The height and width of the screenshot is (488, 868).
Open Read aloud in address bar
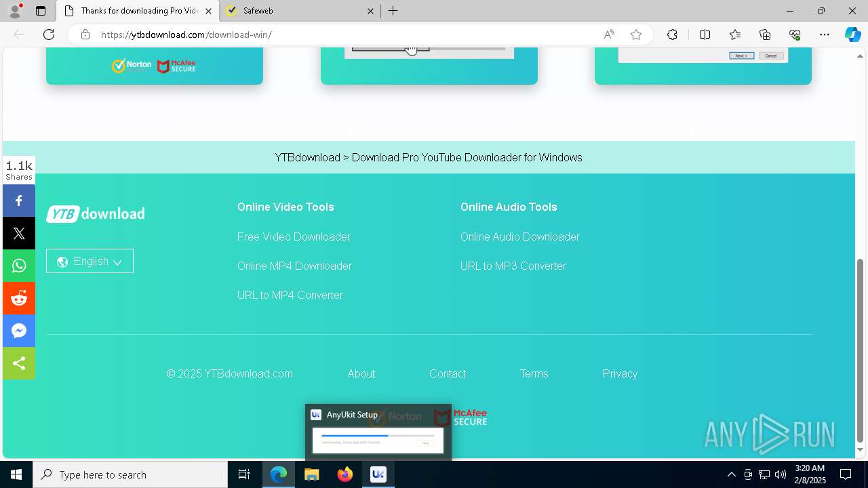pyautogui.click(x=609, y=35)
